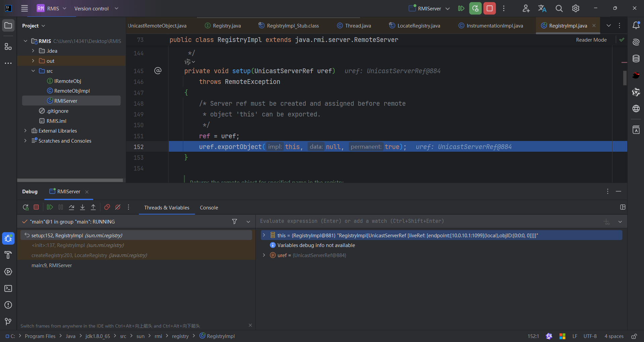Expand the out folder
Image resolution: width=644 pixels, height=342 pixels.
click(x=33, y=61)
